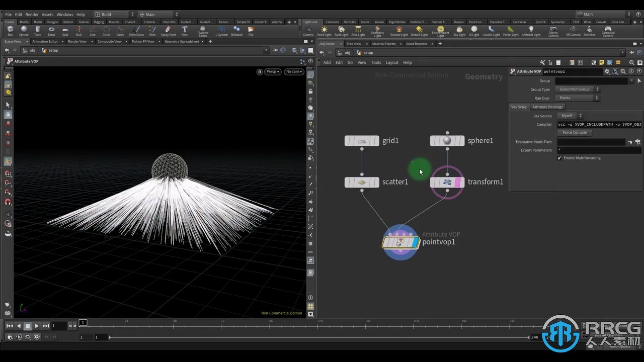The image size is (644, 362).
Task: Choose the Font shelf tool
Action: (185, 31)
